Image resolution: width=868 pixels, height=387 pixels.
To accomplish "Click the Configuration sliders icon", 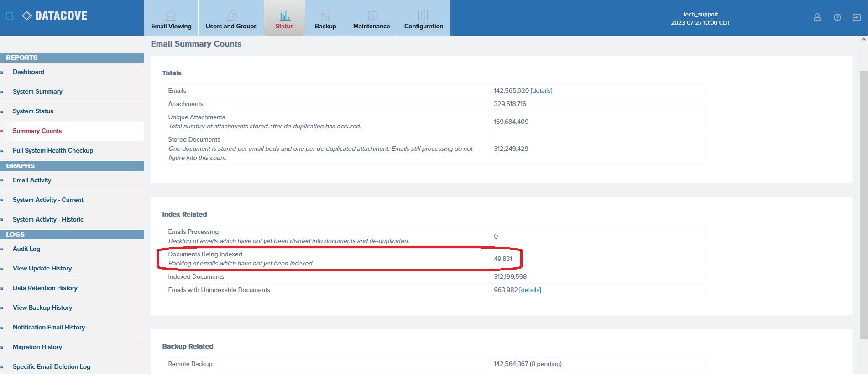I will (423, 15).
